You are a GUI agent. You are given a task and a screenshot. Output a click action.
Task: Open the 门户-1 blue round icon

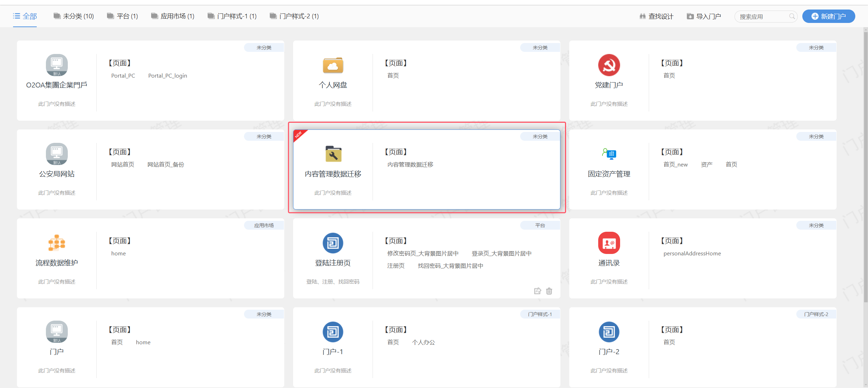(x=333, y=332)
